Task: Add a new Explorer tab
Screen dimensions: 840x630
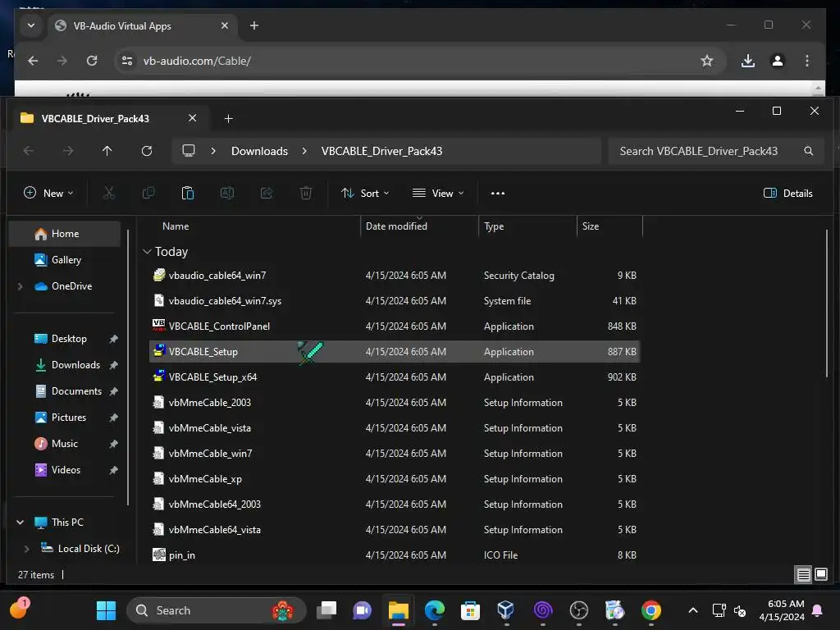Action: coord(228,118)
